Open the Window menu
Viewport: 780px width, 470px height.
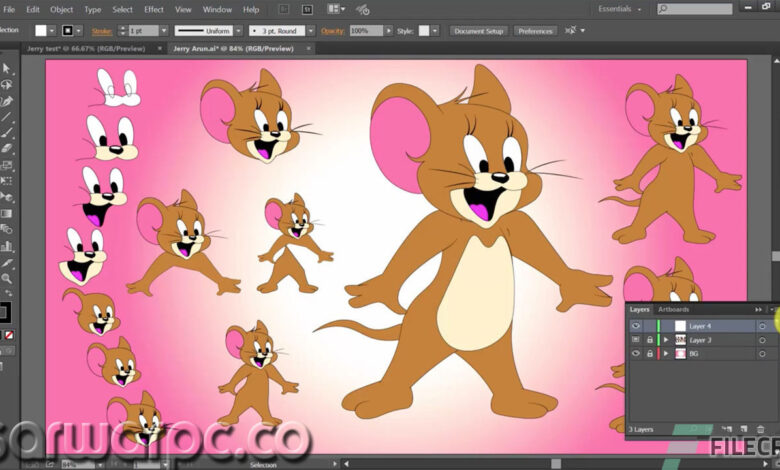coord(217,9)
